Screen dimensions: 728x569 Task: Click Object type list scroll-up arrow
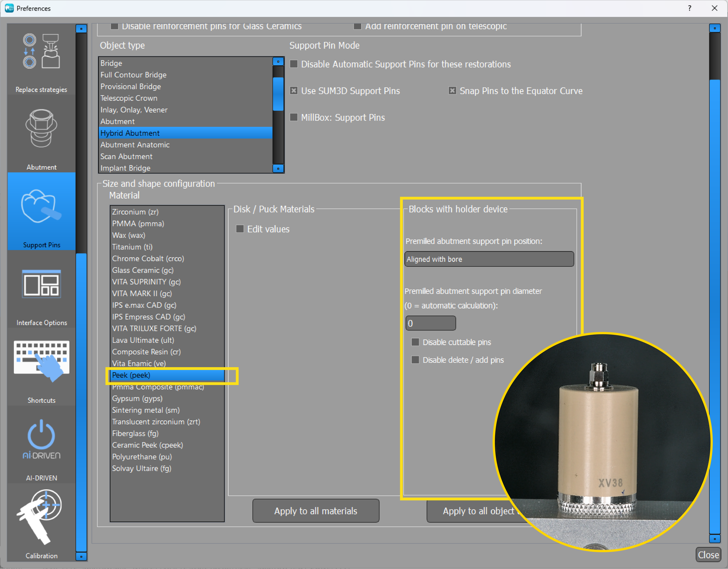[278, 61]
